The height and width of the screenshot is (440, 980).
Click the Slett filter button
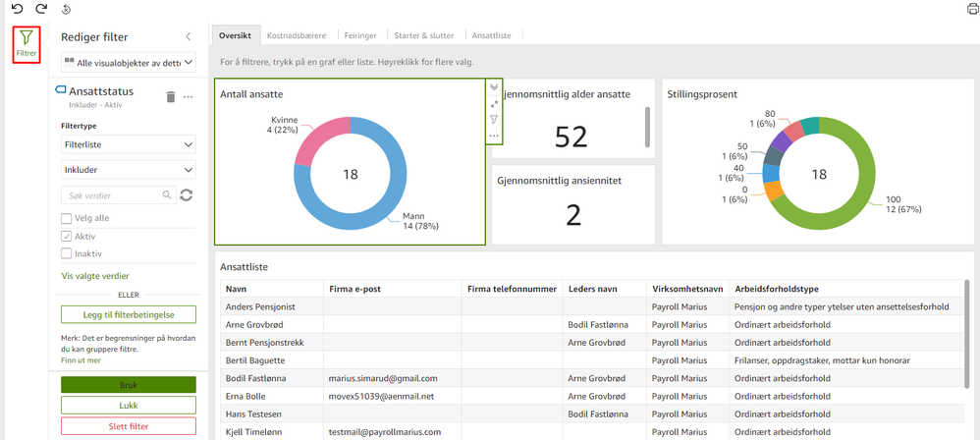click(x=128, y=426)
